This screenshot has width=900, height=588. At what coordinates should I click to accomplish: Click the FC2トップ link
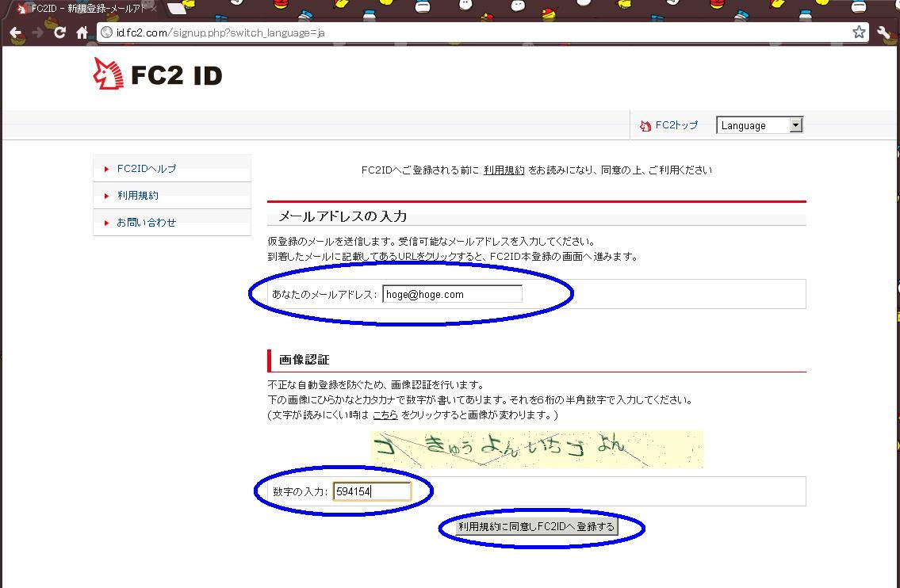tap(676, 125)
